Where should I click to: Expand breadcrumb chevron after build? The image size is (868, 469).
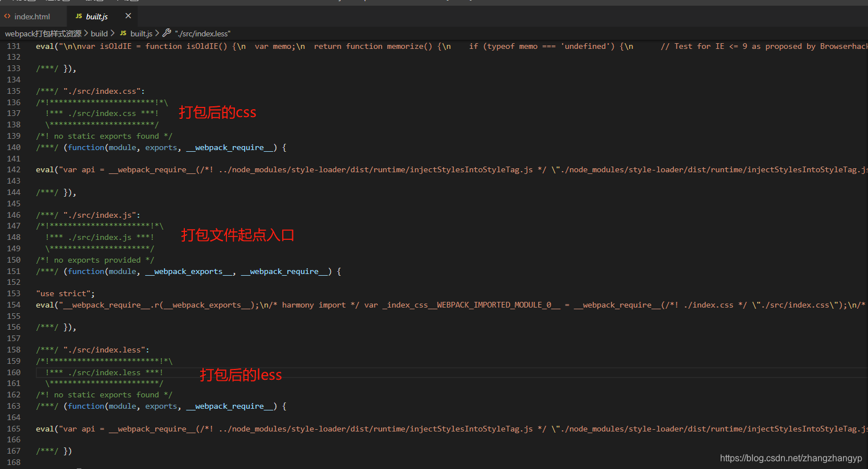[x=113, y=34]
